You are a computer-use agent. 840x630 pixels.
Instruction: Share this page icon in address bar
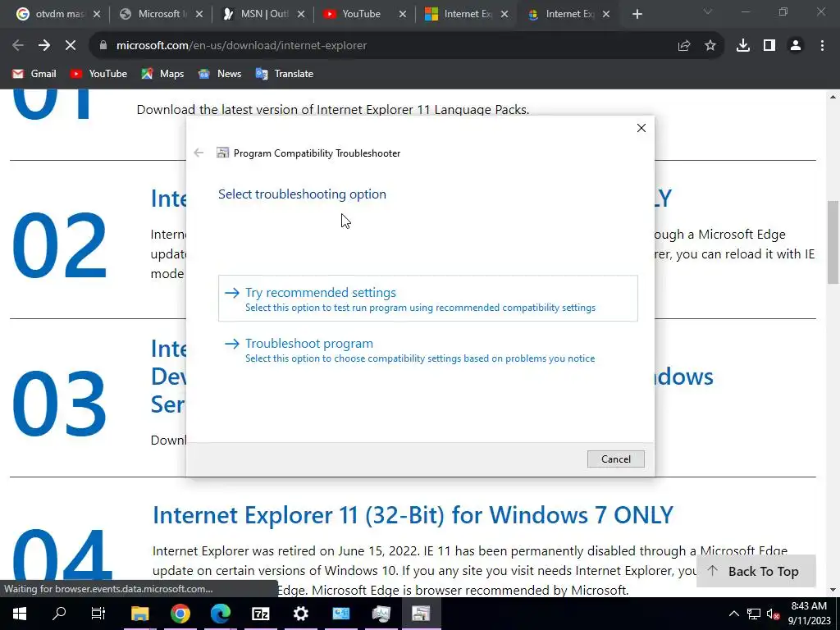coord(684,46)
